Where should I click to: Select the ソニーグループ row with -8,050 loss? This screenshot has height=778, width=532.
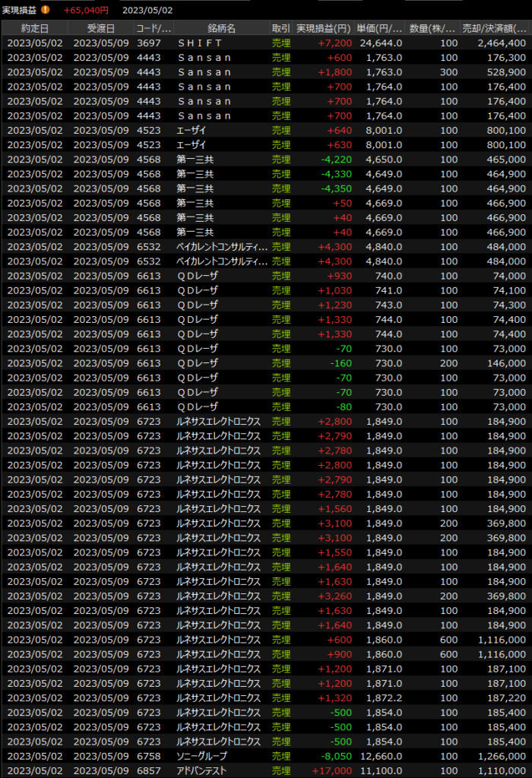[x=266, y=756]
